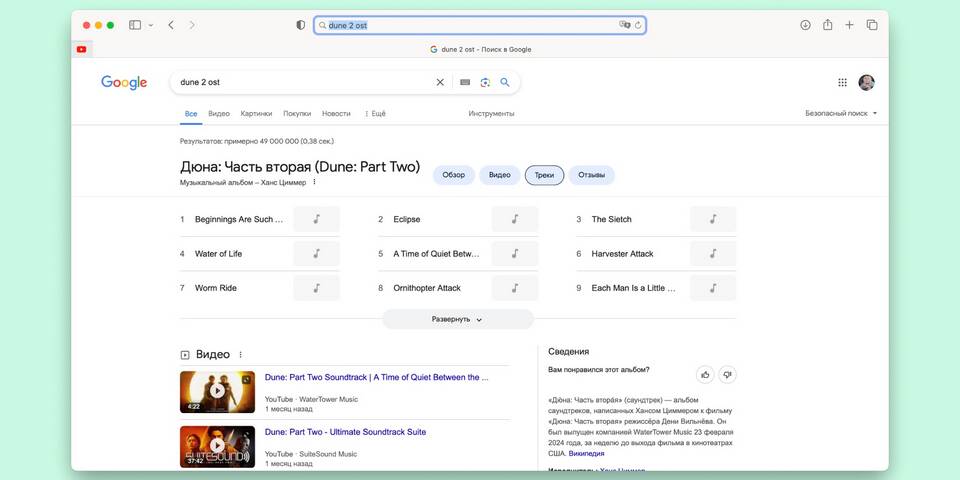The height and width of the screenshot is (480, 960).
Task: Click the Safari address bar
Action: point(480,25)
